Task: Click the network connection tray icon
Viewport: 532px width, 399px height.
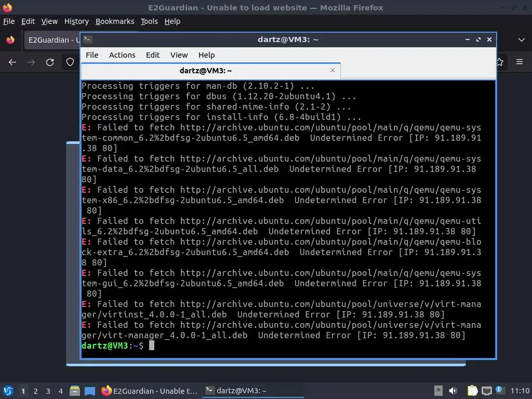Action: click(x=486, y=391)
